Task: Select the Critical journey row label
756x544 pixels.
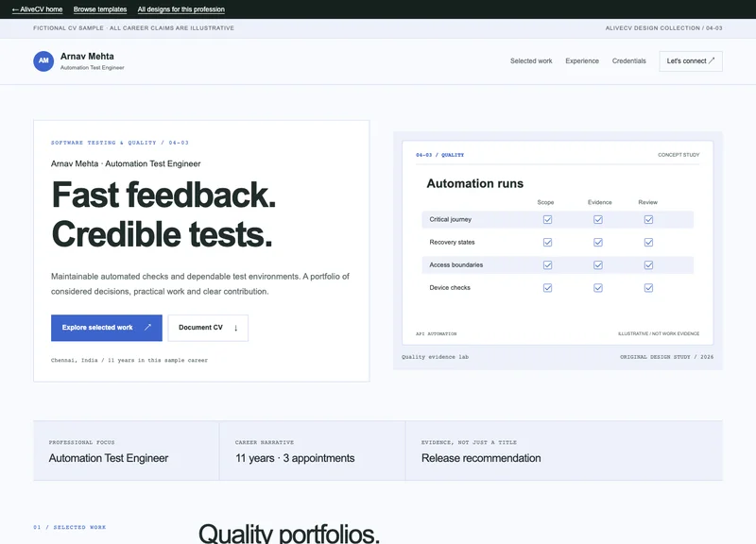Action: [451, 219]
